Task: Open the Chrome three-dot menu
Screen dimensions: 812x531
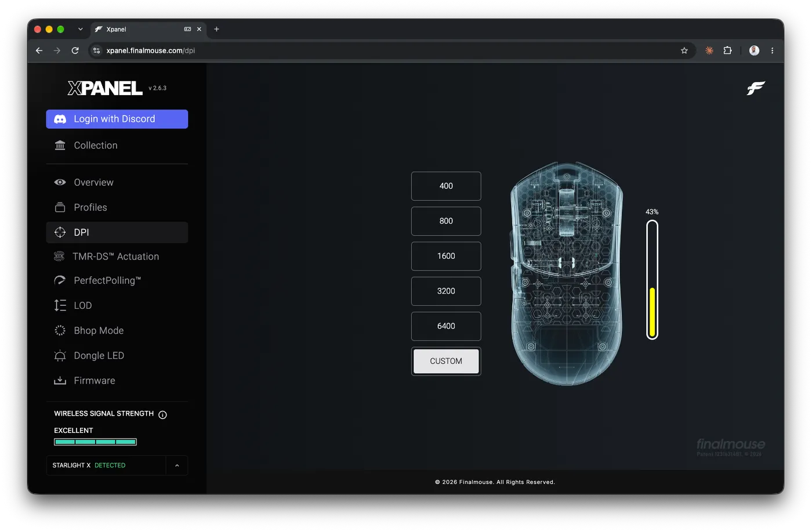Action: pyautogui.click(x=772, y=50)
